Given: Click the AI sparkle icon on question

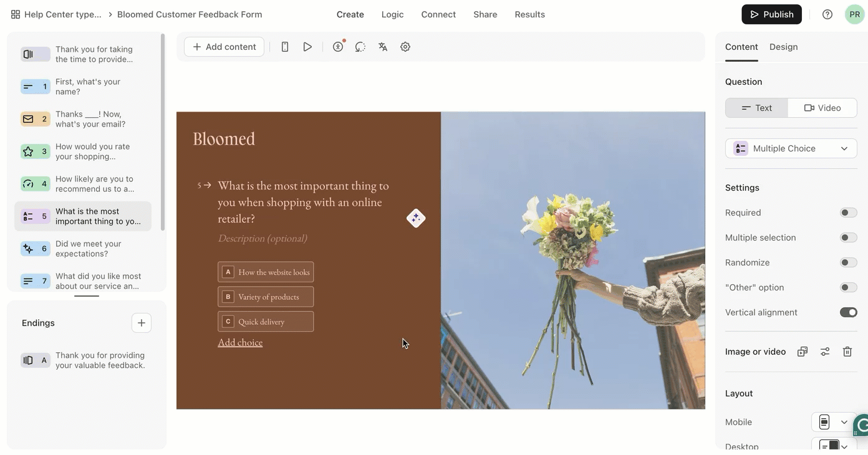Looking at the screenshot, I should point(416,218).
